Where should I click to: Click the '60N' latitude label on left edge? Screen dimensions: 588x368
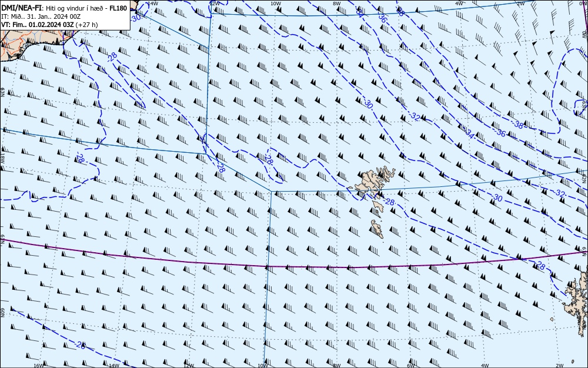(x=2, y=313)
